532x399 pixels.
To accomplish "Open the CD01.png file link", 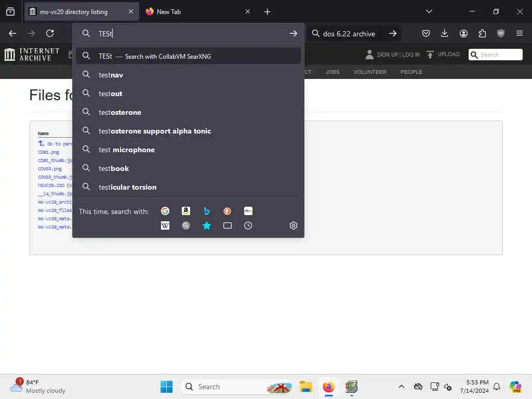I will (x=48, y=152).
